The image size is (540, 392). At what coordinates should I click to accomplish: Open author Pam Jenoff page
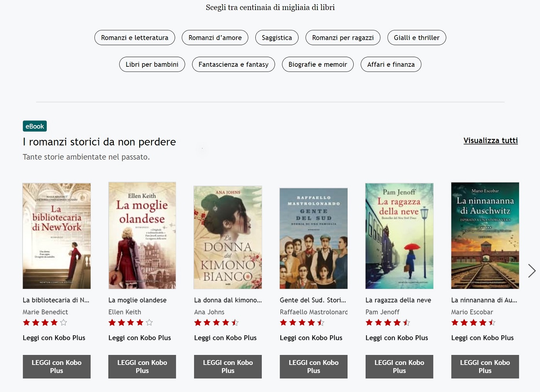click(382, 312)
